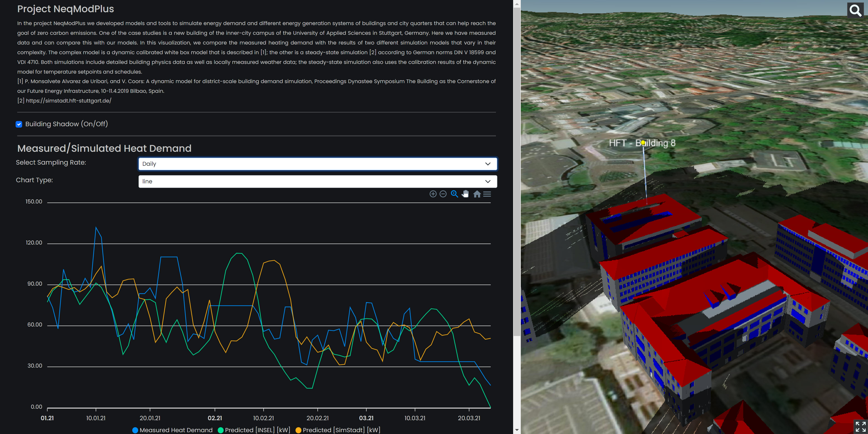868x434 pixels.
Task: Click the 90.00 y-axis label
Action: coord(35,284)
